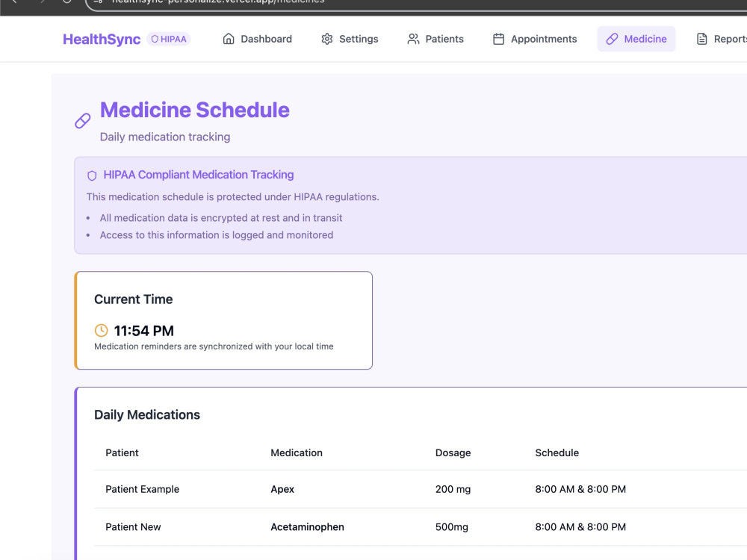The width and height of the screenshot is (747, 560).
Task: Click the calendar icon beside Appointments
Action: click(x=498, y=39)
